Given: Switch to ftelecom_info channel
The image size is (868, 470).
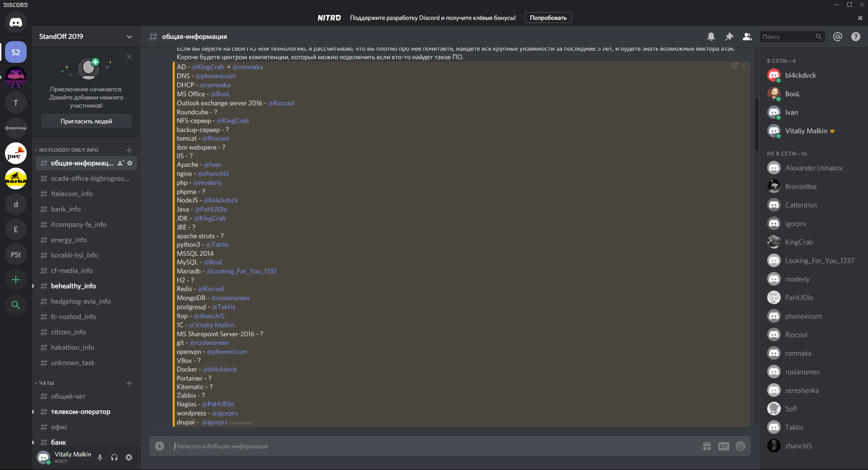Looking at the screenshot, I should click(x=86, y=194).
